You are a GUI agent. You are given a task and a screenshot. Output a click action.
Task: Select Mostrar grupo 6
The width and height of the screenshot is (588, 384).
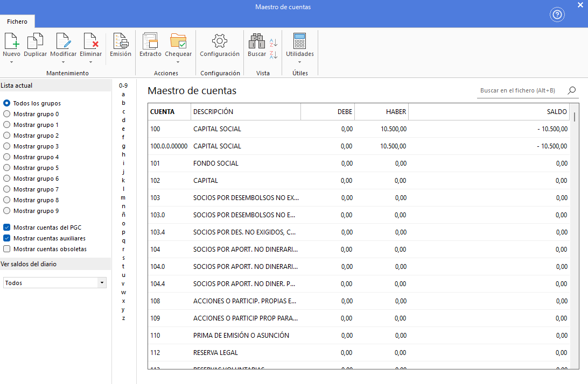pyautogui.click(x=7, y=179)
